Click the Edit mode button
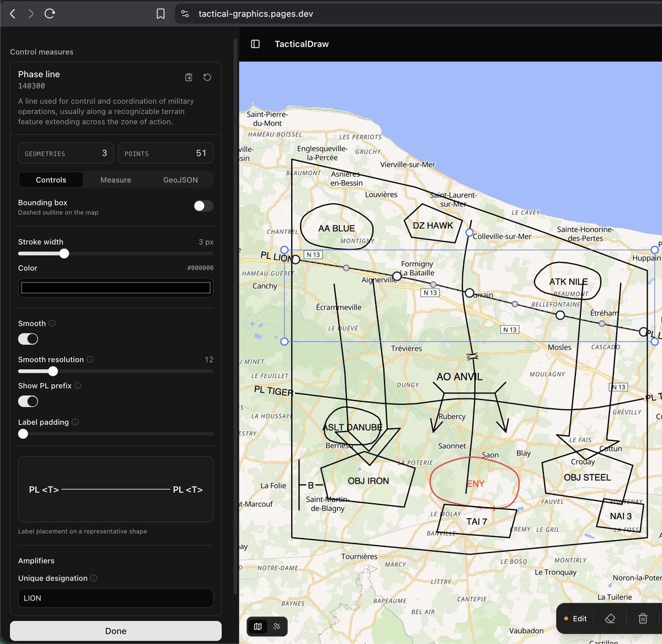The height and width of the screenshot is (644, 662). (x=575, y=619)
